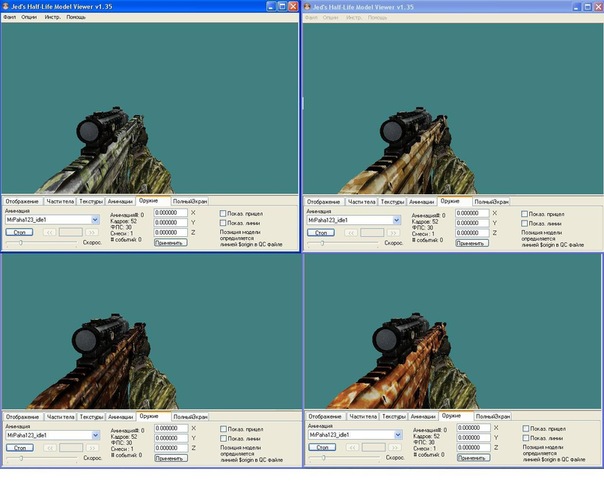604x483 pixels.
Task: Open the Файл menu in top-left window
Action: click(x=10, y=17)
